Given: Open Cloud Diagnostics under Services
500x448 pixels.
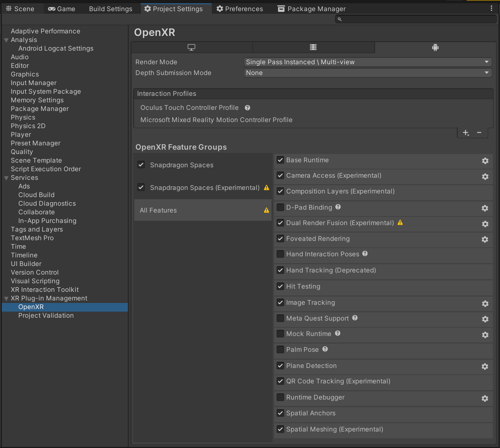Looking at the screenshot, I should tap(47, 204).
